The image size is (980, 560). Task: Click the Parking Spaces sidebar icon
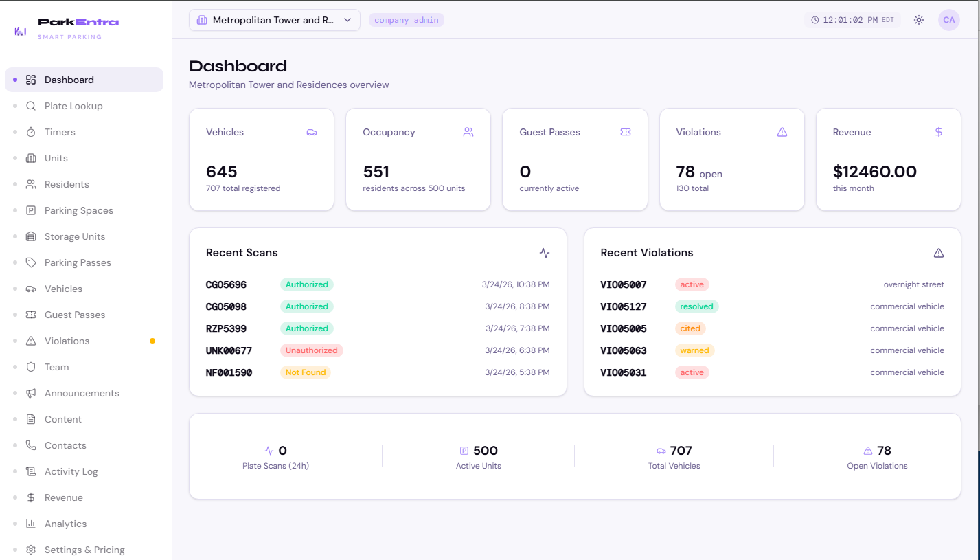pyautogui.click(x=31, y=210)
